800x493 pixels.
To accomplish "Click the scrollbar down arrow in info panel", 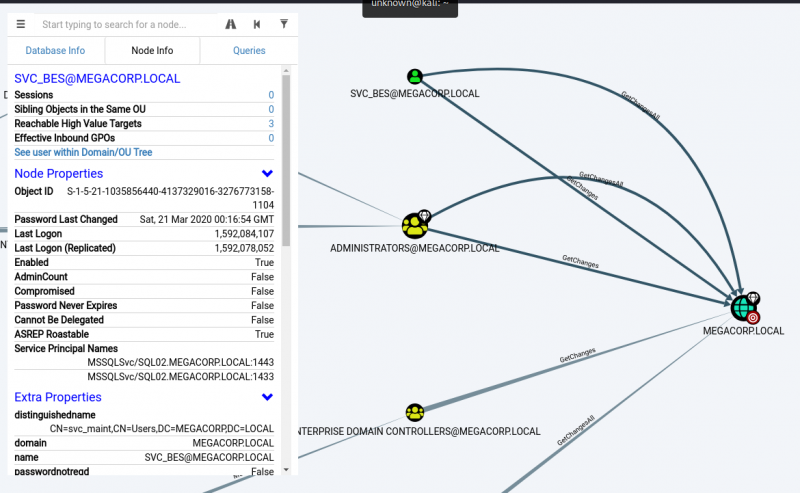I will click(287, 469).
